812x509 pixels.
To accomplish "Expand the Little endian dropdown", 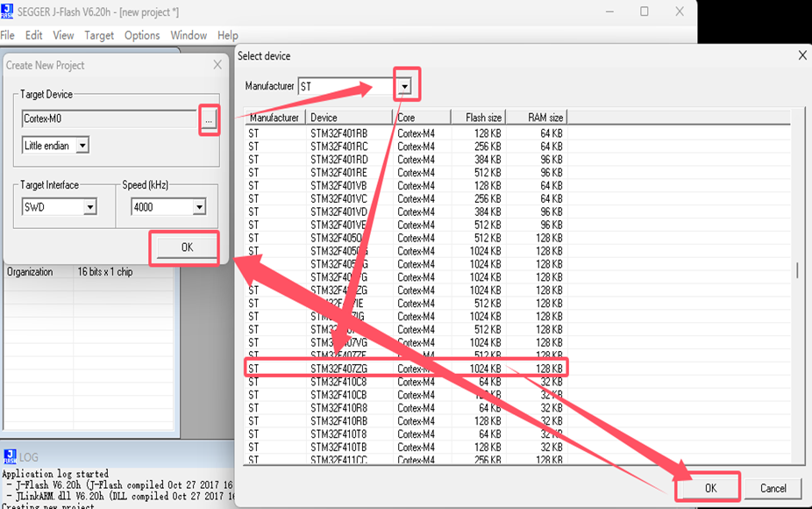I will (x=82, y=146).
